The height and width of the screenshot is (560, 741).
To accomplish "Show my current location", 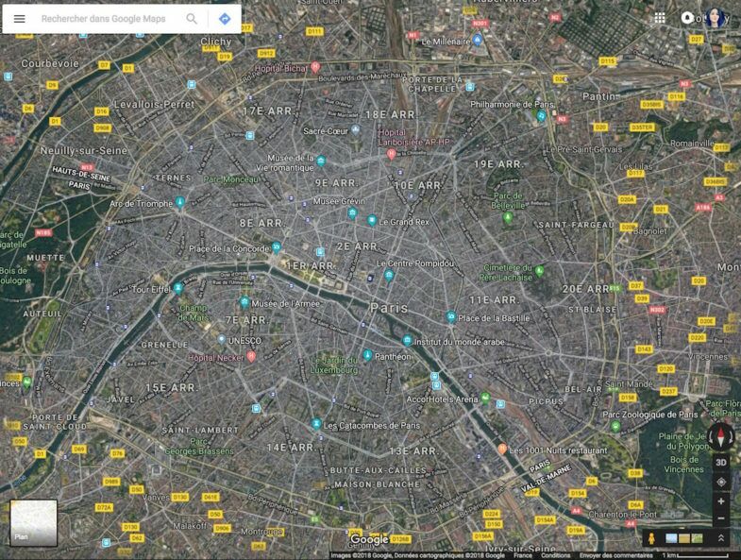I will coord(720,482).
